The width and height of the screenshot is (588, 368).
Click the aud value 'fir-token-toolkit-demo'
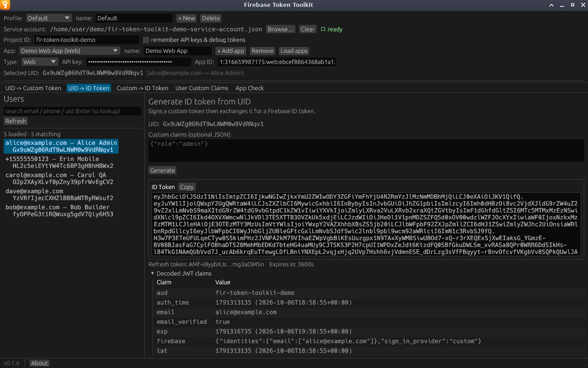pyautogui.click(x=255, y=293)
